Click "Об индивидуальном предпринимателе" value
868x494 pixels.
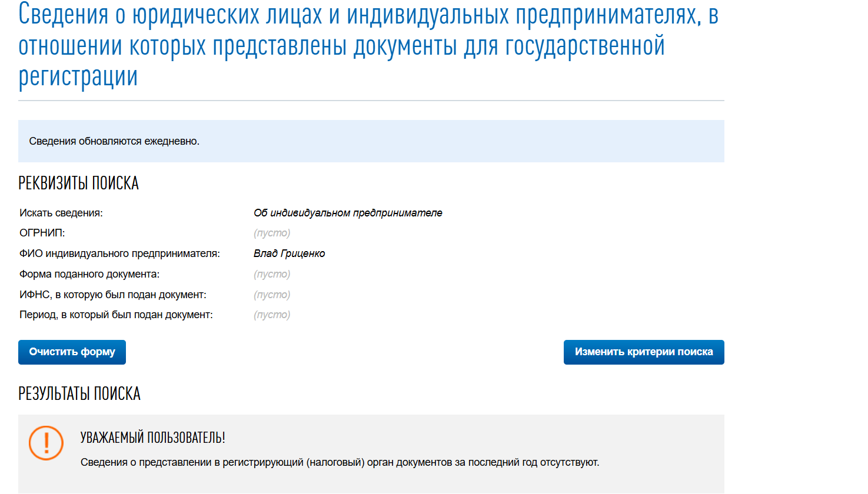tap(348, 213)
